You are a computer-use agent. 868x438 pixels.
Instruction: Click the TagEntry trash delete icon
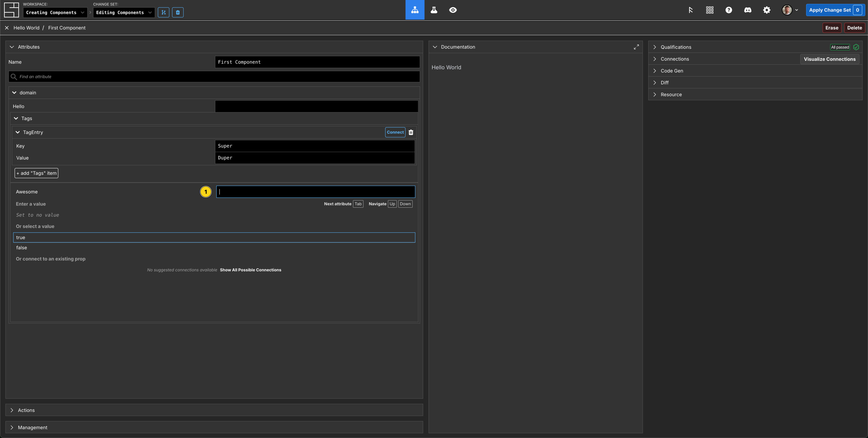pos(411,132)
